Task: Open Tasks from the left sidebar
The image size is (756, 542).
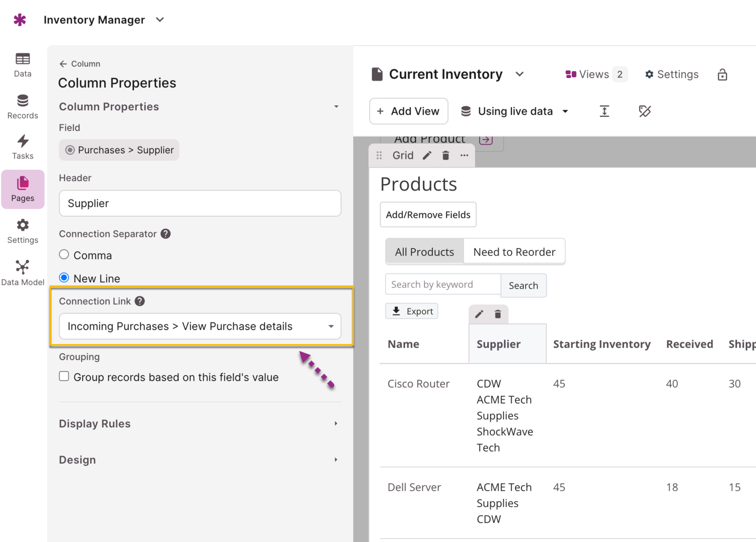Action: [x=23, y=147]
